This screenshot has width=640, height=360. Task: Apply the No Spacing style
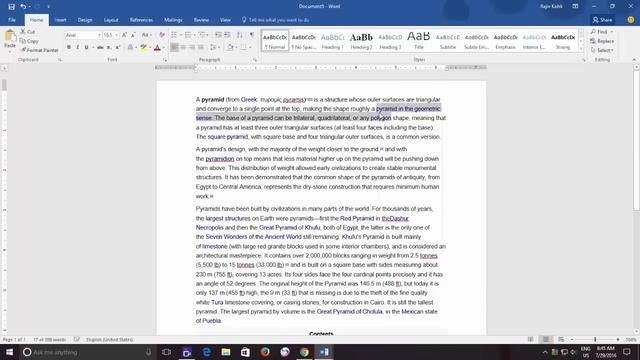(x=304, y=41)
